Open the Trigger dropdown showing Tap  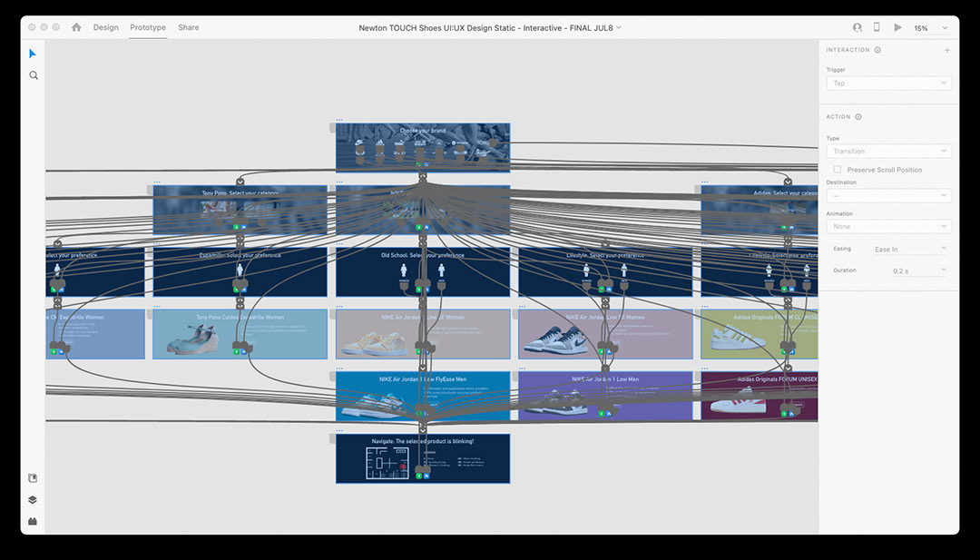click(888, 84)
